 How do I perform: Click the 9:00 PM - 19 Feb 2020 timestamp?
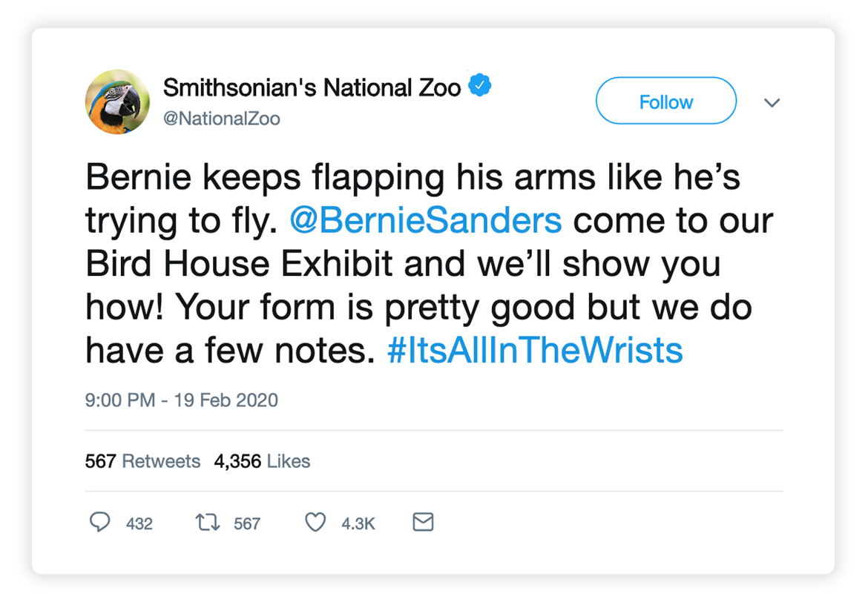point(182,400)
